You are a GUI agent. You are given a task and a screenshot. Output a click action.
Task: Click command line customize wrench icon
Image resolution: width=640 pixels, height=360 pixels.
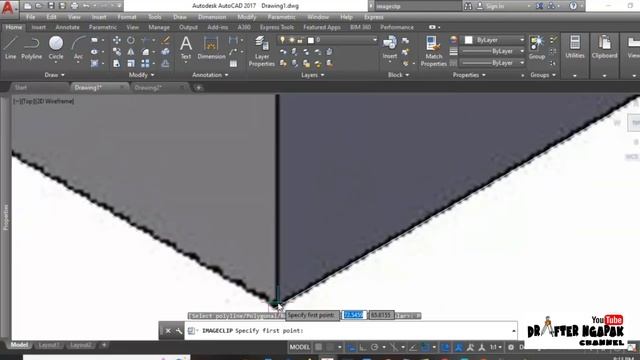coord(179,331)
